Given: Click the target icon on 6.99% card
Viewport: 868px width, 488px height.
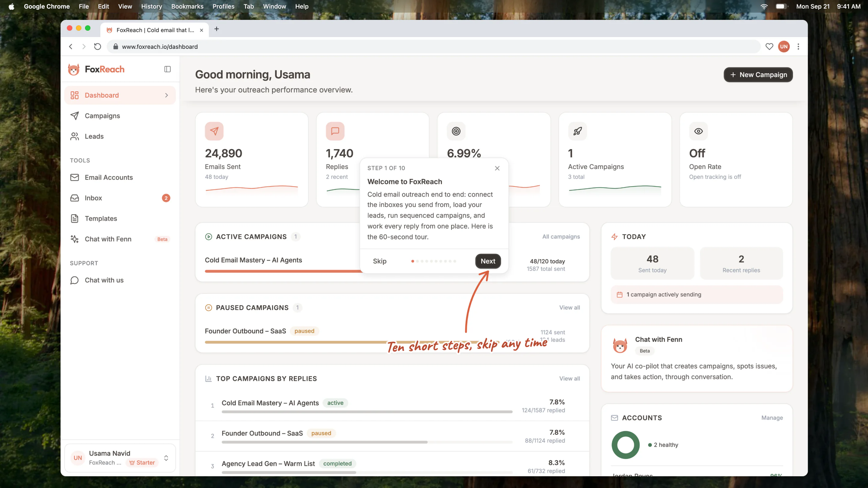Looking at the screenshot, I should [456, 131].
